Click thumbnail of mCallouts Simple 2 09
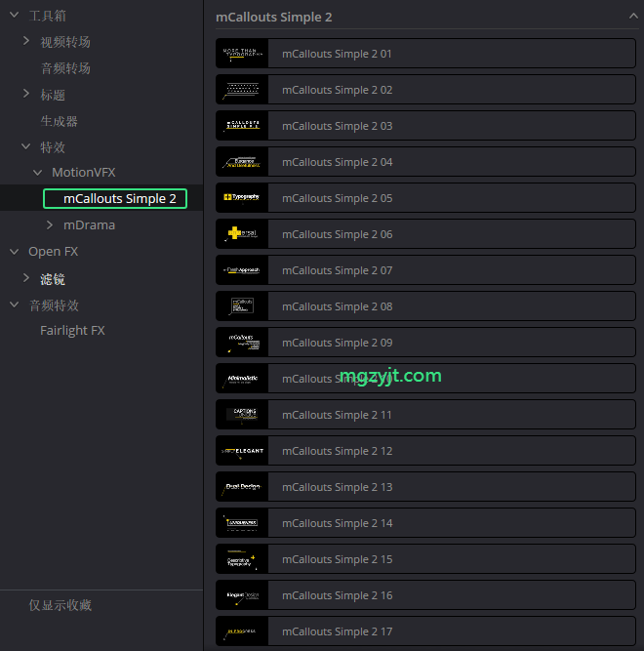The height and width of the screenshot is (651, 644). pyautogui.click(x=242, y=343)
